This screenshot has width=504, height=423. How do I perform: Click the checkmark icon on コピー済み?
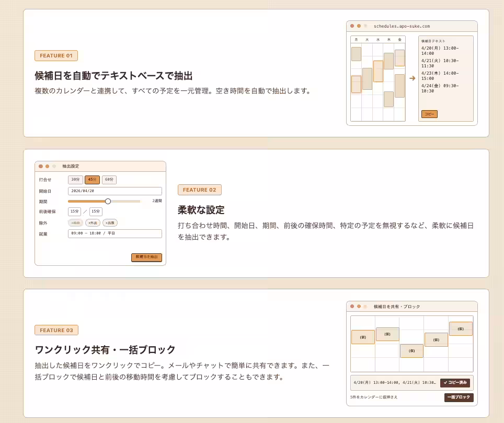point(445,383)
